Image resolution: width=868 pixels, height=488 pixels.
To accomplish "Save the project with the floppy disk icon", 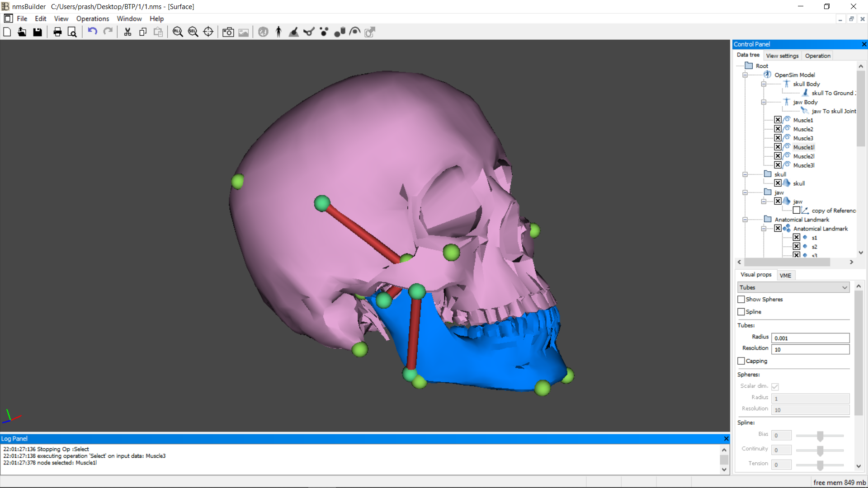I will (x=38, y=32).
